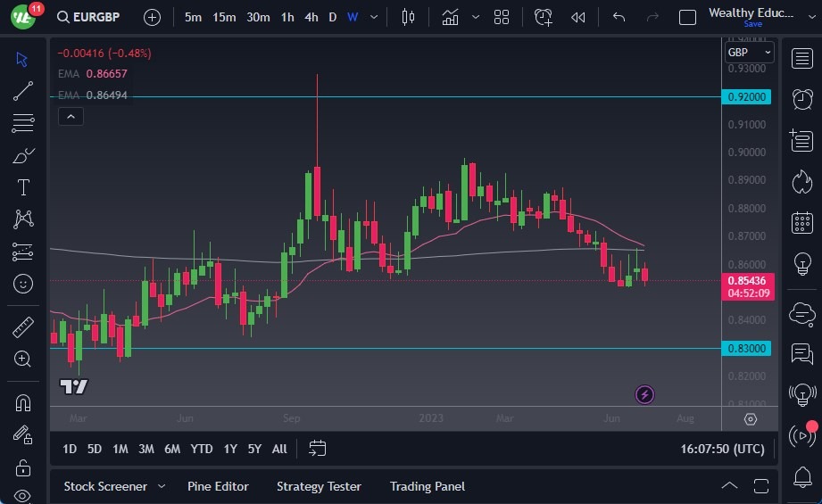Toggle magnet mode for drawings
Screen dimensions: 822x504
23,403
